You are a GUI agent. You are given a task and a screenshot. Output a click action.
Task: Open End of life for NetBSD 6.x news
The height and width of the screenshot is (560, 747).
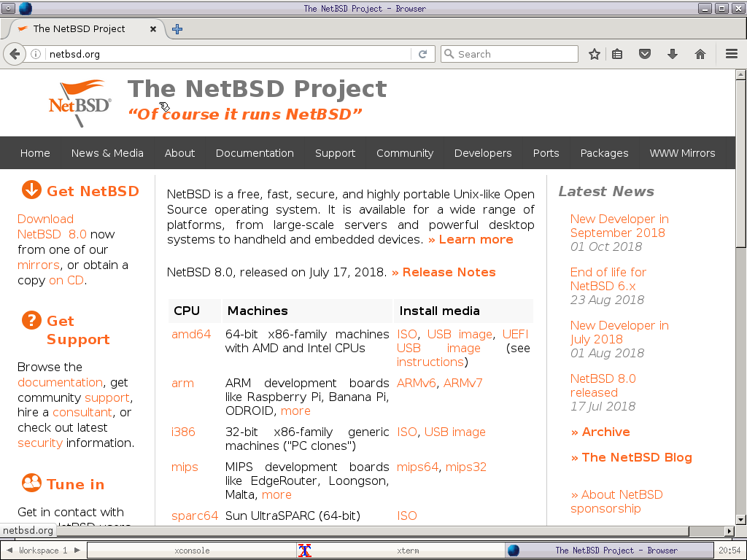pyautogui.click(x=608, y=279)
